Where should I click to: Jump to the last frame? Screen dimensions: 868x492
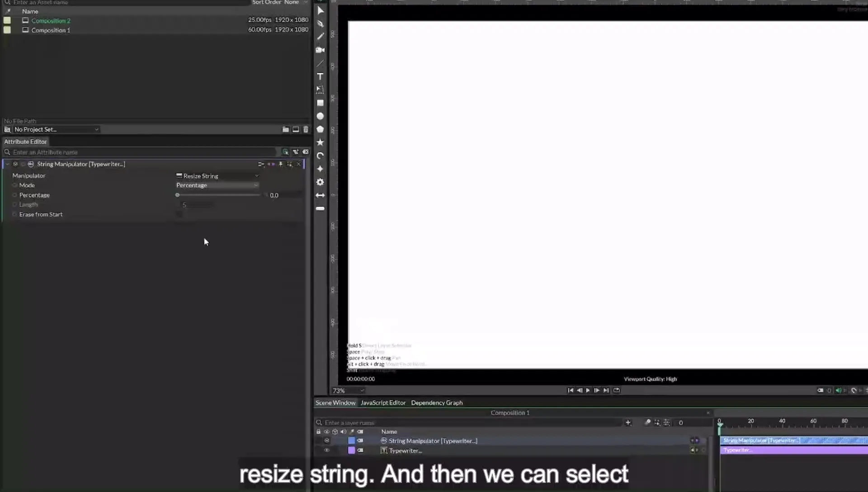point(606,390)
